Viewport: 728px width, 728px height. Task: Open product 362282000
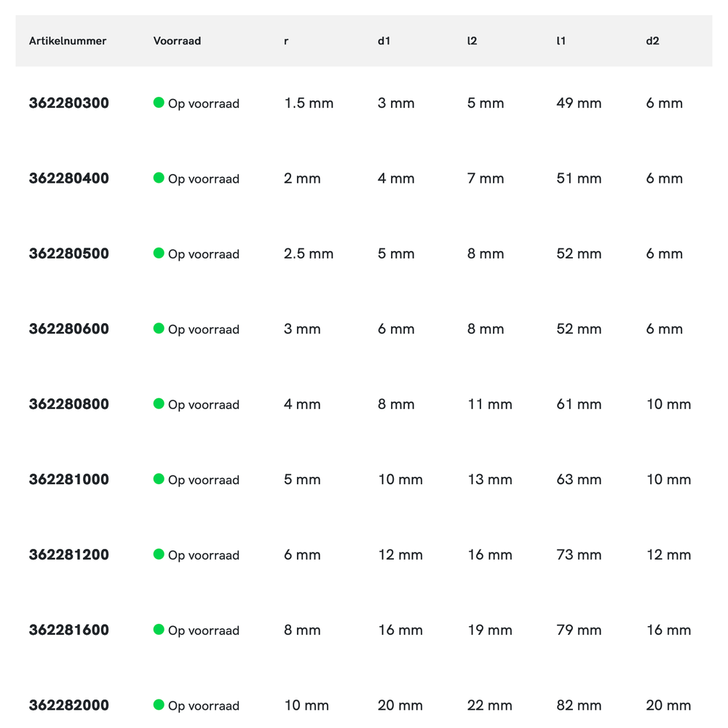(69, 705)
